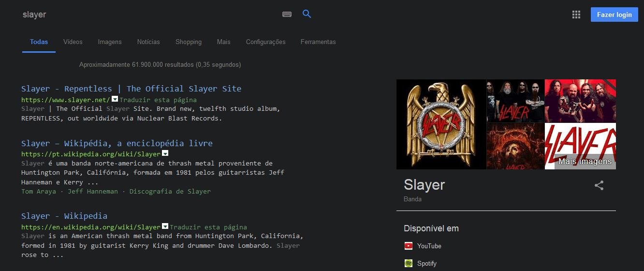Open the Google apps grid icon
This screenshot has height=271, width=644.
tap(576, 15)
